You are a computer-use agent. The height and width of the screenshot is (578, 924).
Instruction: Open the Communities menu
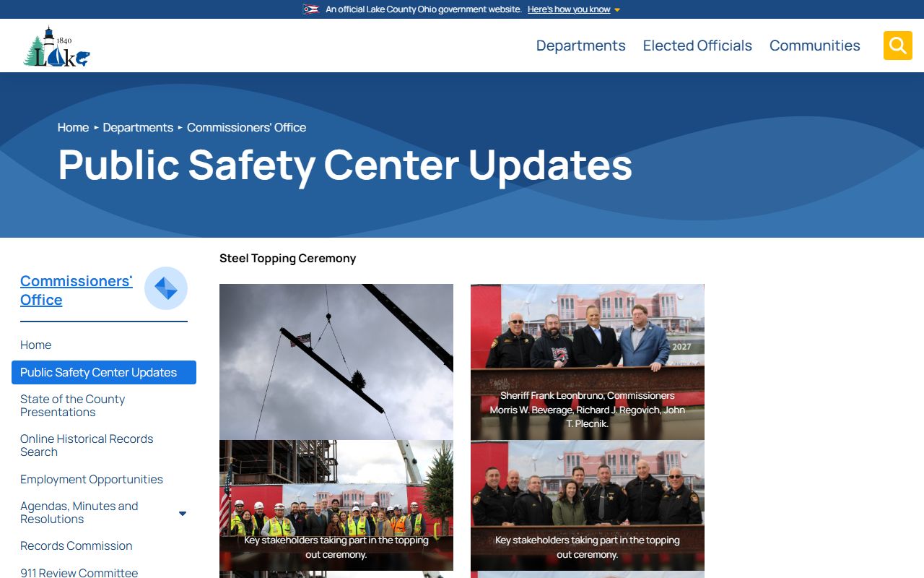[x=815, y=46]
